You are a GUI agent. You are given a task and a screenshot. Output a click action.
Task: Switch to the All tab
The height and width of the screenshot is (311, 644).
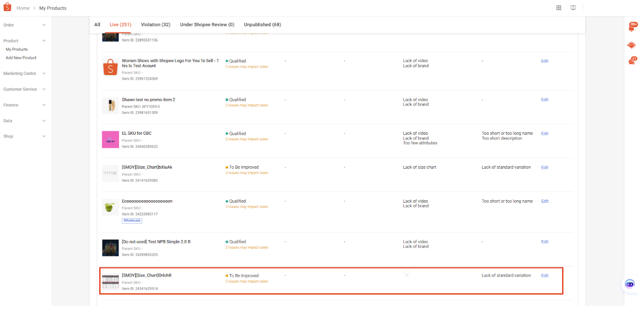click(x=97, y=24)
